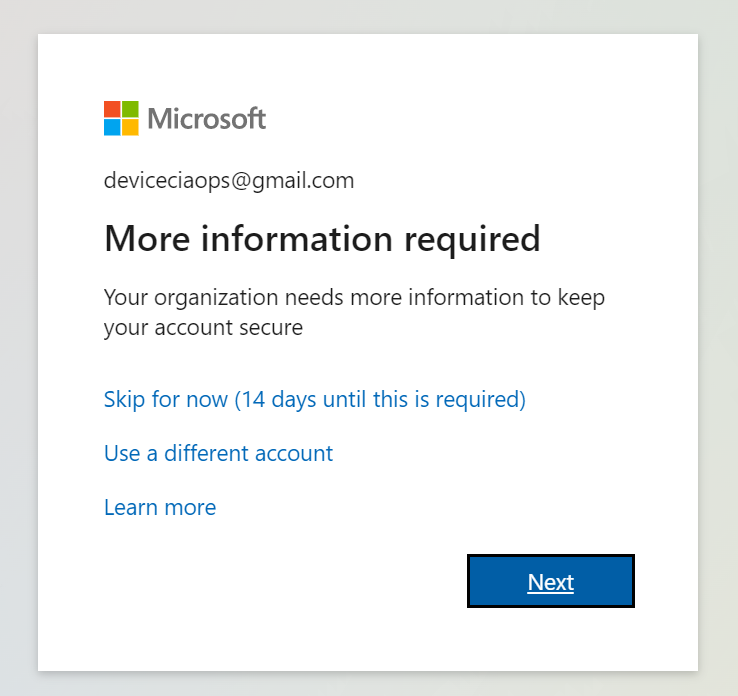Click the deviceciaops@gmail.com email address
Viewport: 738px width, 696px height.
coord(229,181)
